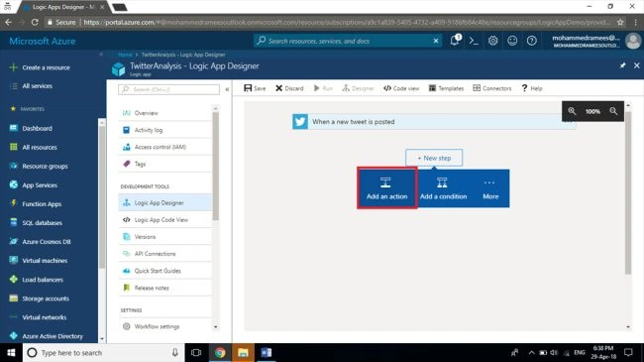Run the logic app
This screenshot has height=362, width=644.
323,88
